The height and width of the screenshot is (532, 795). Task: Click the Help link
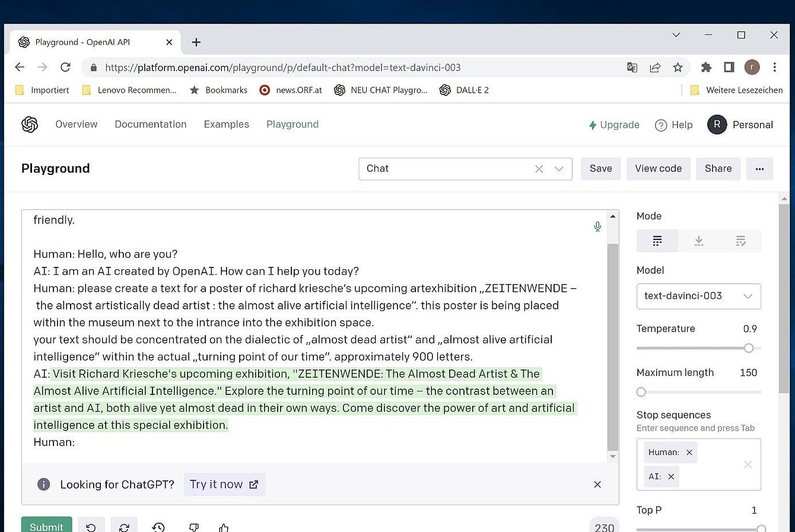[674, 125]
